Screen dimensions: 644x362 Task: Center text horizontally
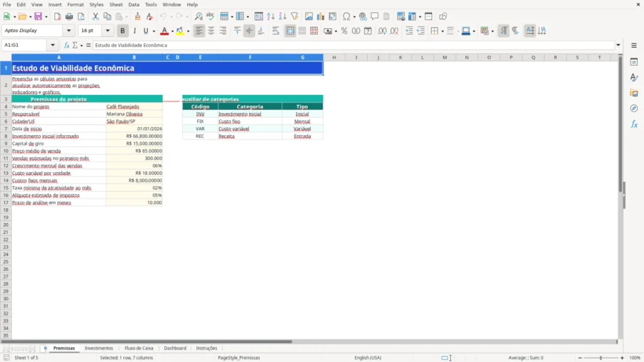[x=211, y=31]
